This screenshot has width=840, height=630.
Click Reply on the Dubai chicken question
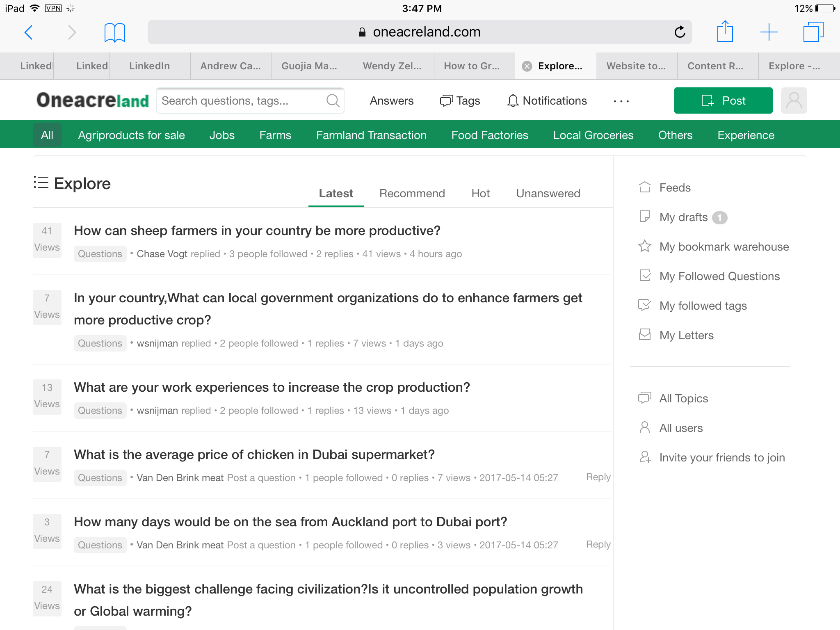598,477
